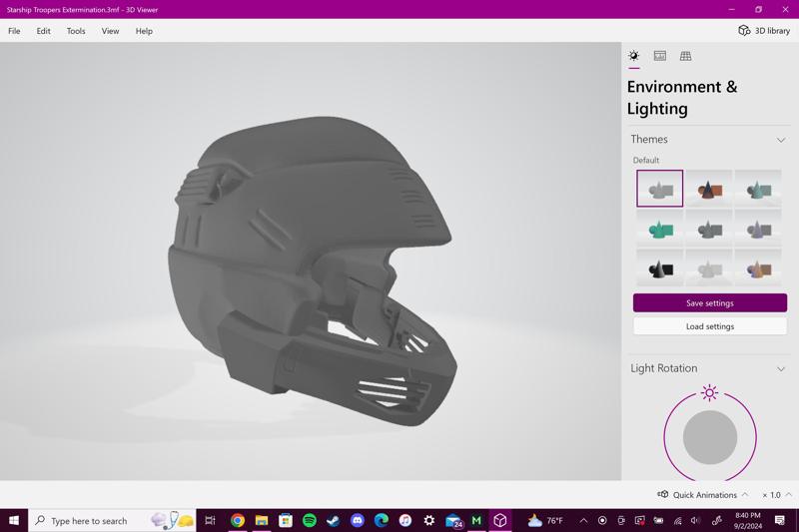Screen dimensions: 799x532
Task: Open Microsoft Store from taskbar
Action: 286,520
